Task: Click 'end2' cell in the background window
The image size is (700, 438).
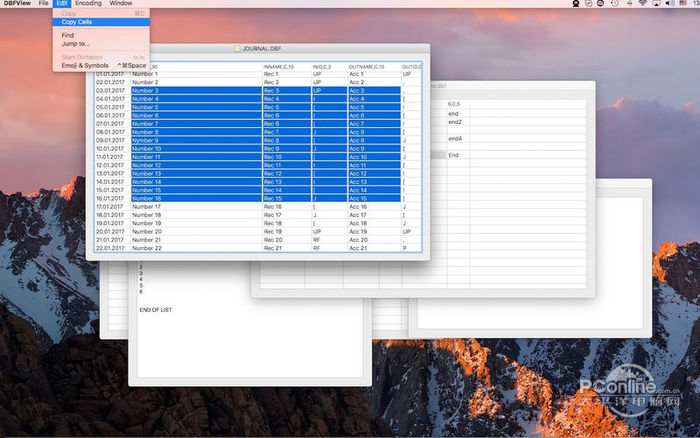Action: pyautogui.click(x=458, y=122)
